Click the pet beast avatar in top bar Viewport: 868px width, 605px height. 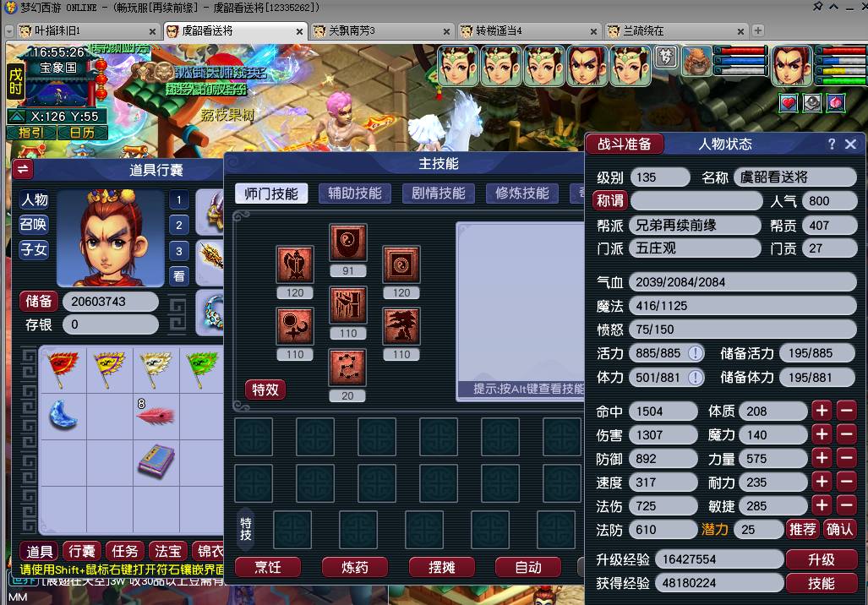[x=696, y=62]
